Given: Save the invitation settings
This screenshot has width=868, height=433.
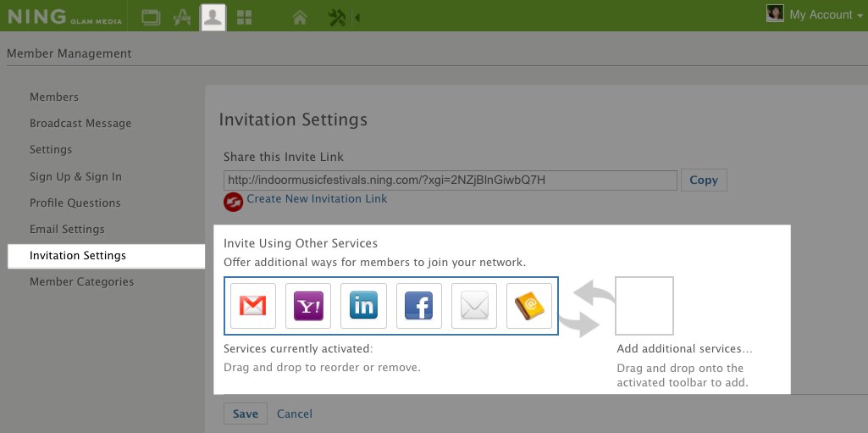Looking at the screenshot, I should coord(246,414).
